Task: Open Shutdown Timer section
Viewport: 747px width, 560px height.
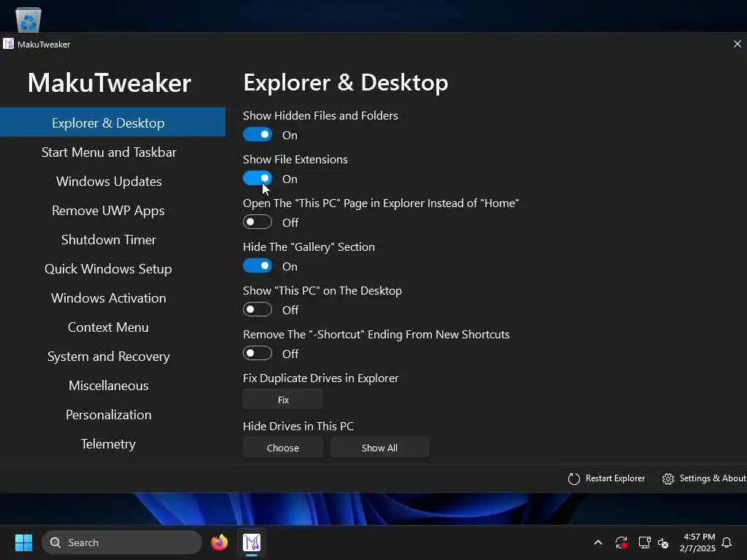Action: [109, 239]
